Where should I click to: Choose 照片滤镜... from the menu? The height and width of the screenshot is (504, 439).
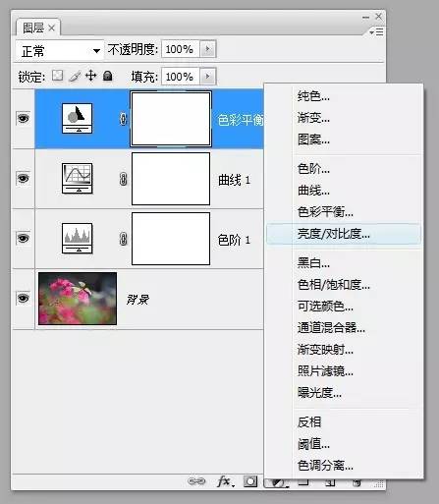pyautogui.click(x=344, y=371)
